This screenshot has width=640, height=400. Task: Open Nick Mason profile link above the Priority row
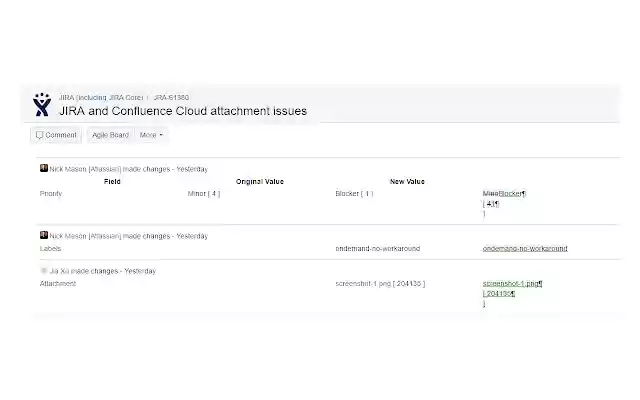click(85, 169)
